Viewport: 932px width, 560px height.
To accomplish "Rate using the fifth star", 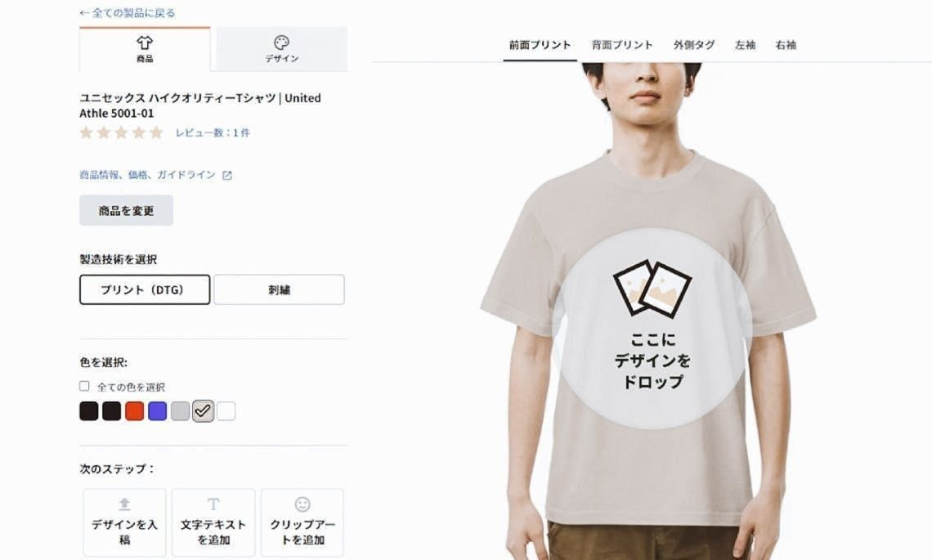I will tap(156, 132).
